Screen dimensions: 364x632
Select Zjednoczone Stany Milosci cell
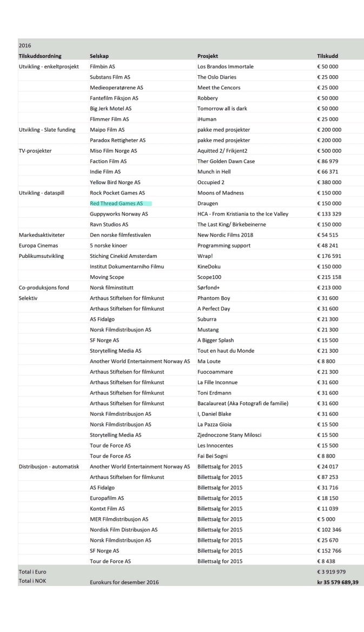tap(229, 434)
